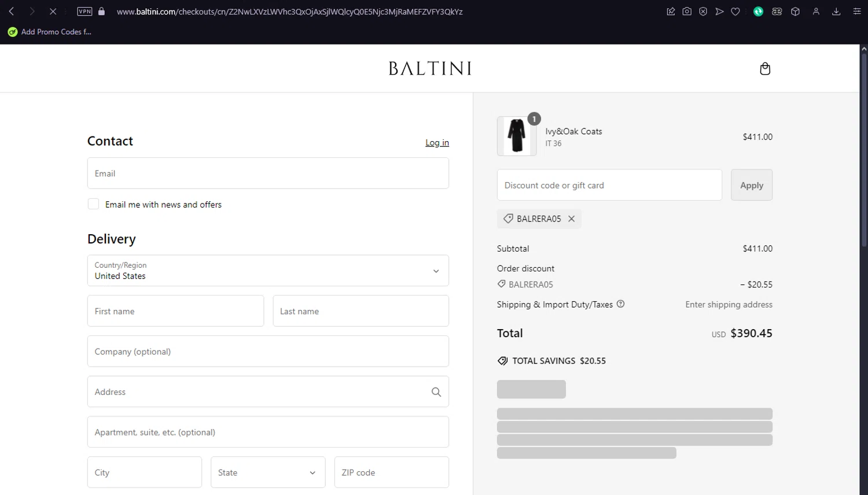The height and width of the screenshot is (495, 868).
Task: Open the Country/Region dropdown
Action: [268, 271]
